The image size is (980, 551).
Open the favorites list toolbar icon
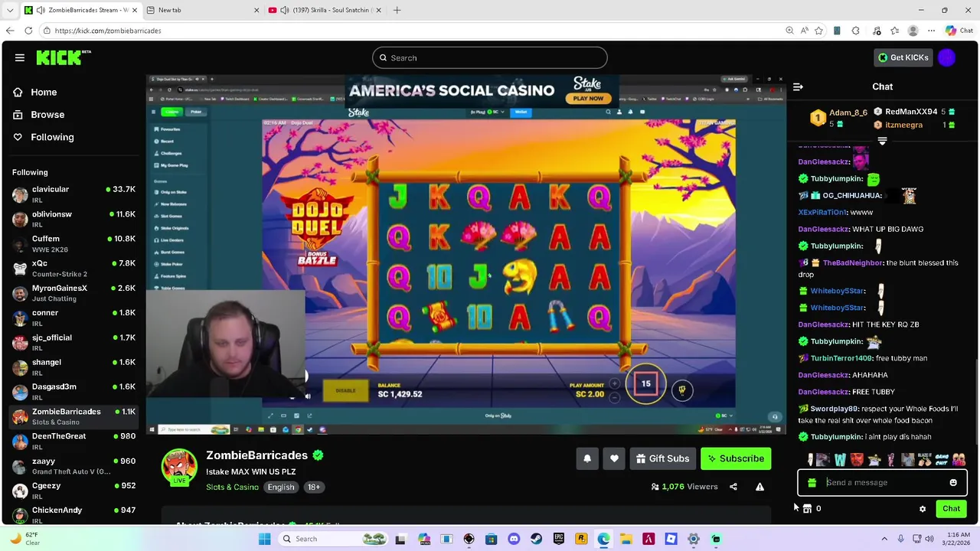[x=894, y=31]
